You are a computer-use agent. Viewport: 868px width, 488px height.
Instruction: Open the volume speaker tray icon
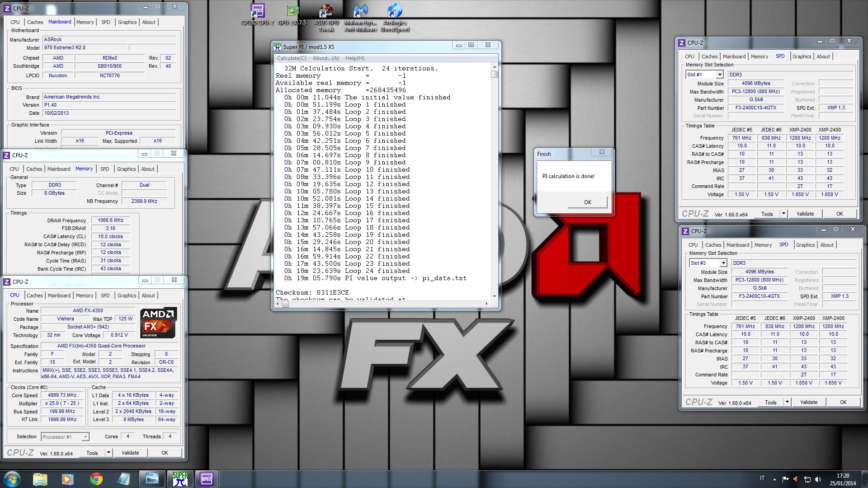click(x=818, y=479)
